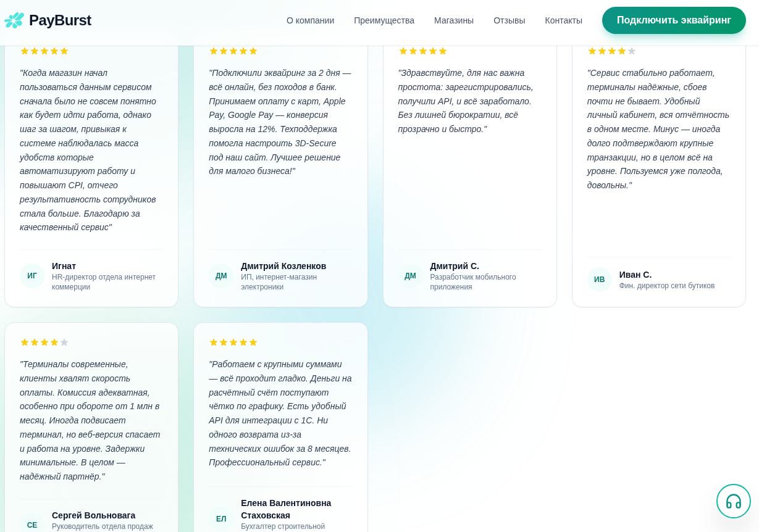Open the Отзывы navigation item
Screen dimensions: 759x532
coord(509,20)
